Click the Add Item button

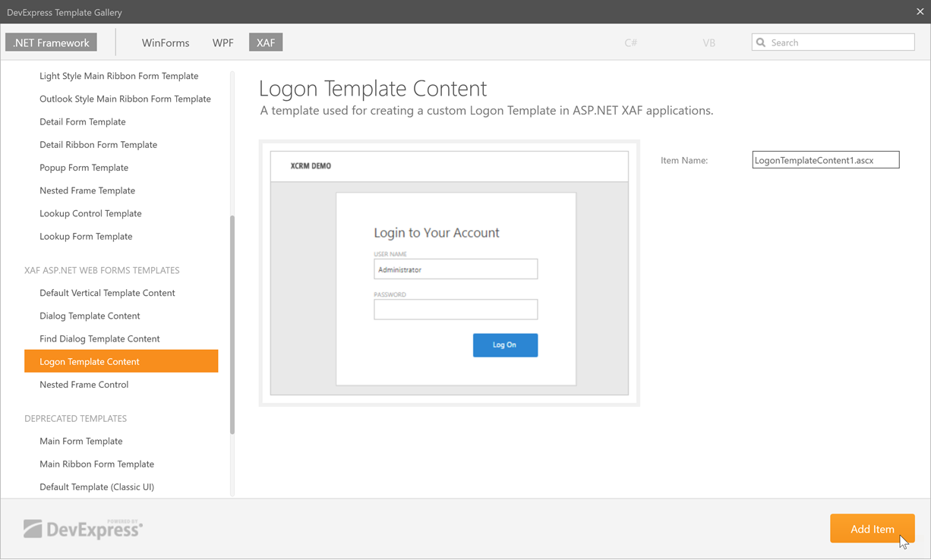(872, 529)
